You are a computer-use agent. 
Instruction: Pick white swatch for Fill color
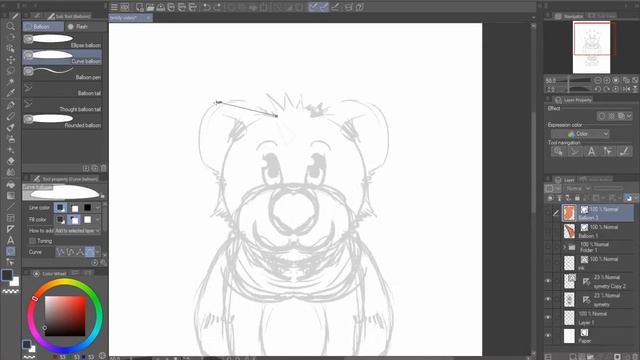click(x=87, y=220)
